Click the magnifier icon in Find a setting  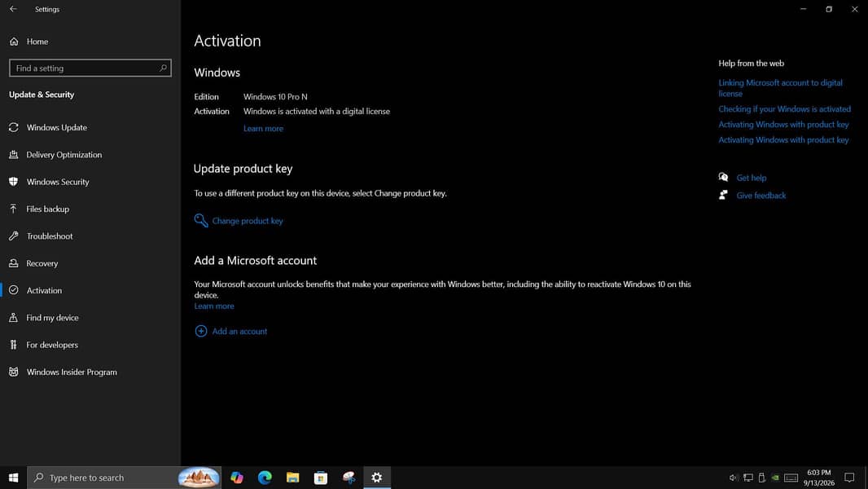tap(163, 68)
